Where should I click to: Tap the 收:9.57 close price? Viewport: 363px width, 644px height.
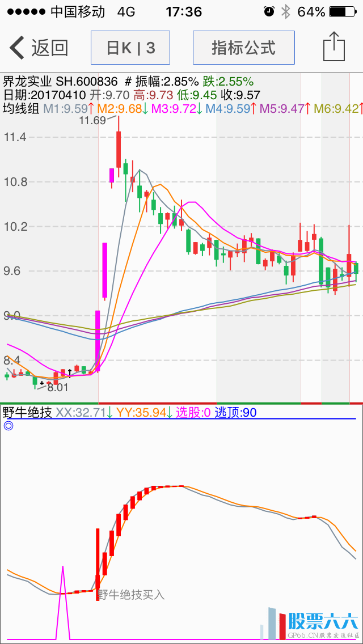[x=240, y=95]
